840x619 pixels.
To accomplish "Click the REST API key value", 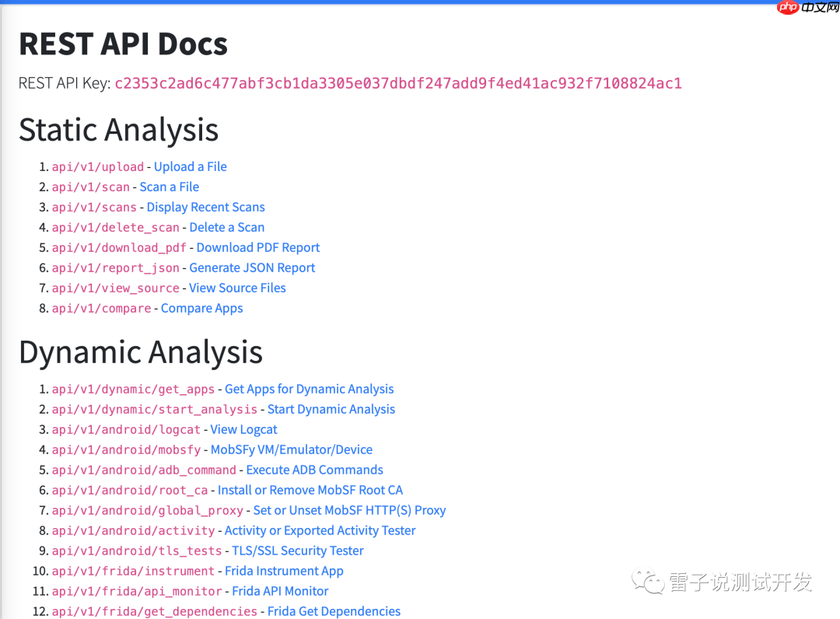I will point(398,83).
